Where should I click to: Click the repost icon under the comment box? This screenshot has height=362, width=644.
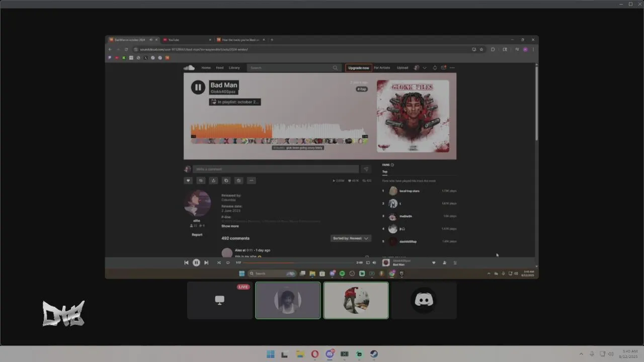tap(201, 180)
